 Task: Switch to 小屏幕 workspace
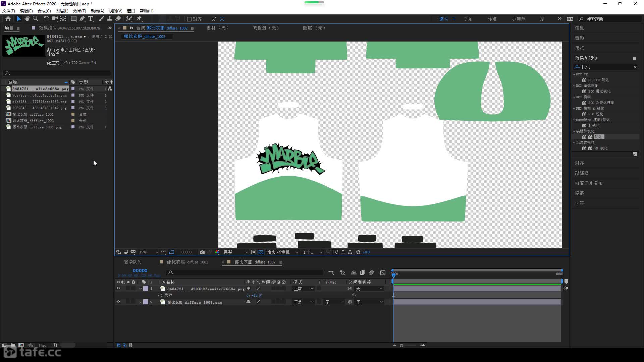tap(519, 19)
